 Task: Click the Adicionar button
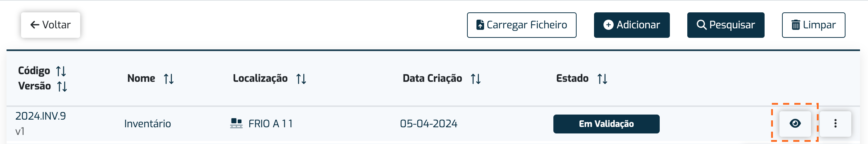(x=631, y=25)
